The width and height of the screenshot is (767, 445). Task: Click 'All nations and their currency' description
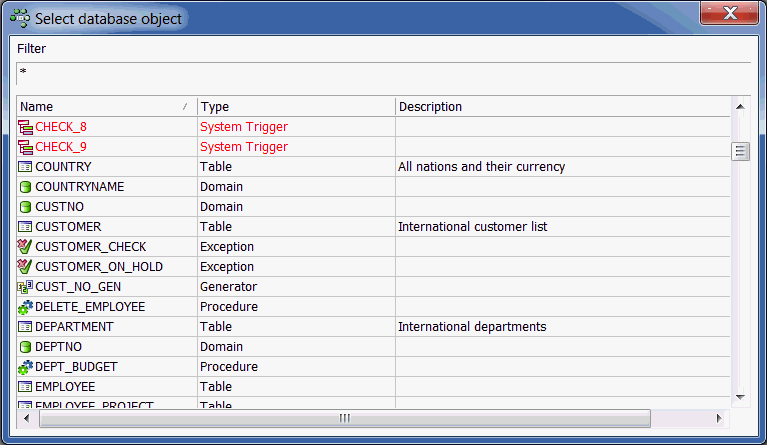click(x=481, y=167)
